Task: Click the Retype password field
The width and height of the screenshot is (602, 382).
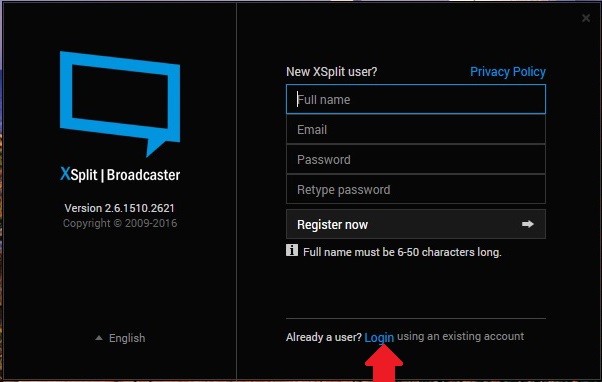Action: (x=416, y=189)
